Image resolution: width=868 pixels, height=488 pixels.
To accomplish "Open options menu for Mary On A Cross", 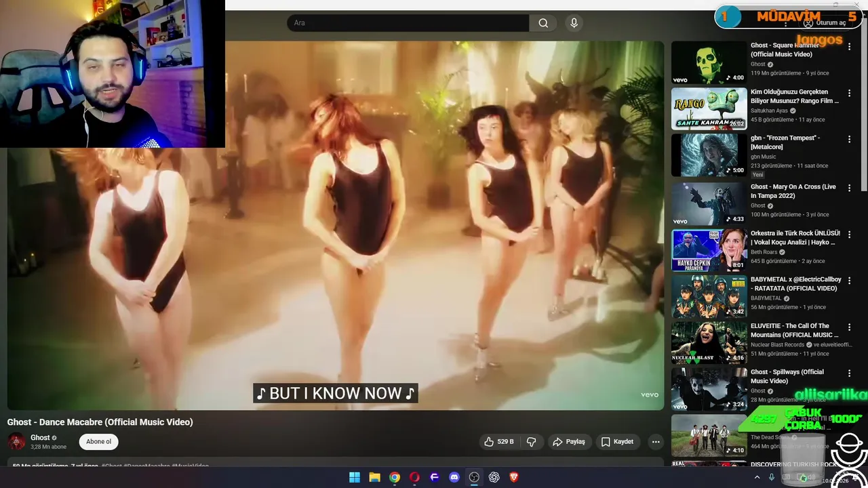I will click(849, 188).
